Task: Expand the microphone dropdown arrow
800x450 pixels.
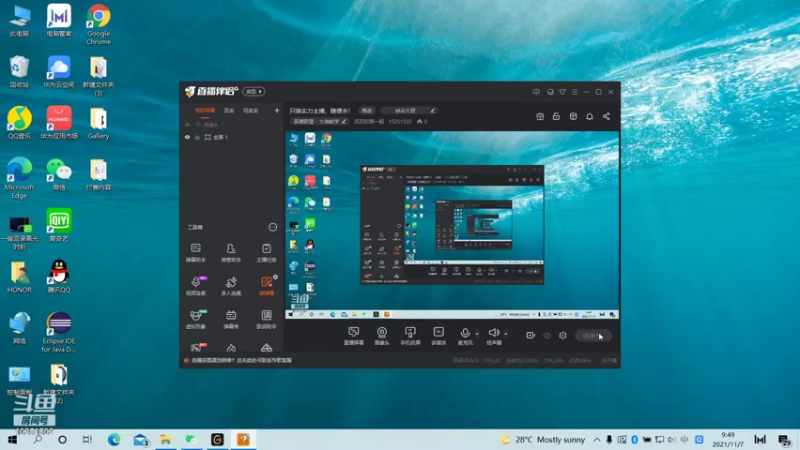Action: [477, 334]
